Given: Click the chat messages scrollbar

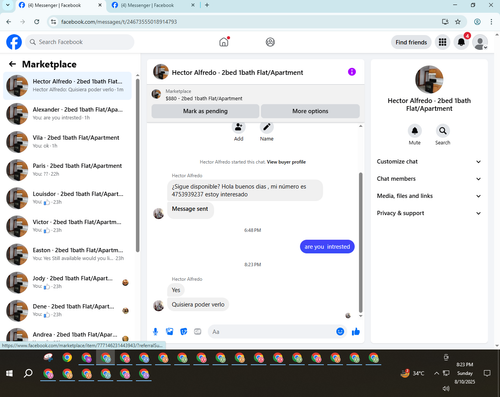Looking at the screenshot, I should pyautogui.click(x=360, y=242).
